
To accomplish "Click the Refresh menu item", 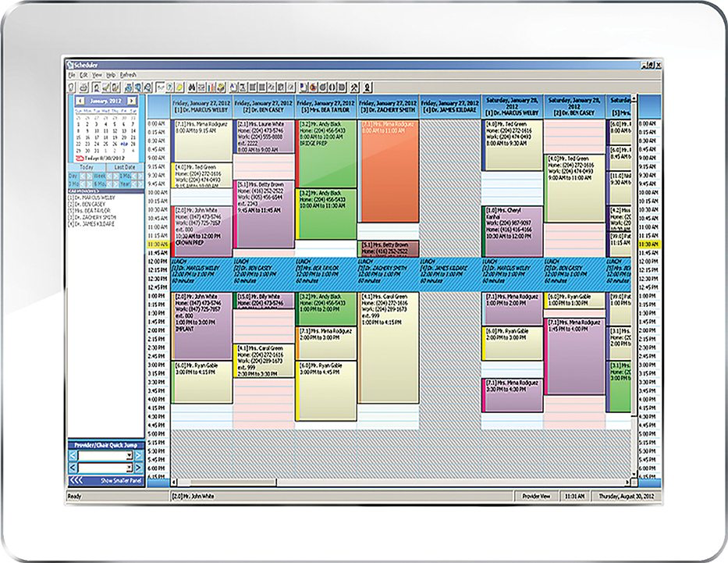I will click(x=128, y=75).
